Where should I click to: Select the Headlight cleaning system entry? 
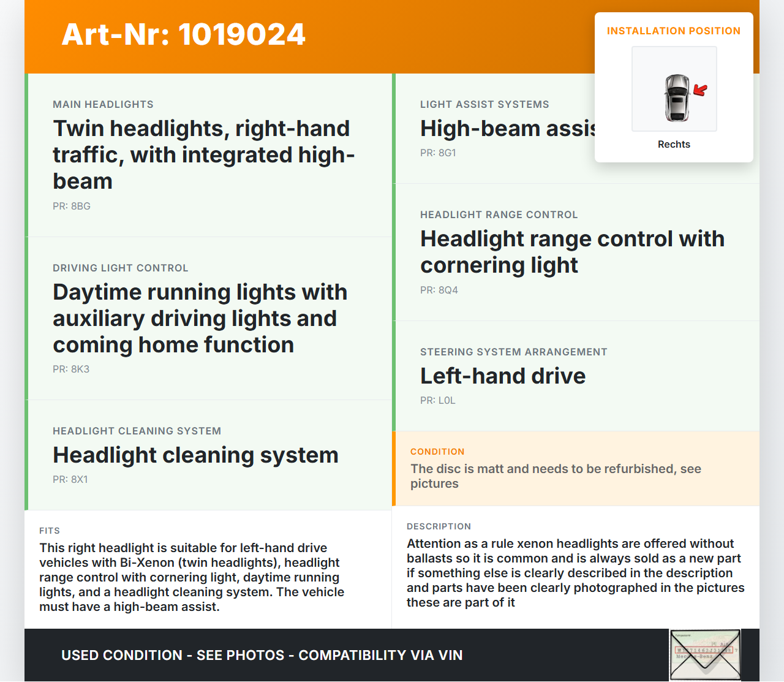[x=195, y=455]
